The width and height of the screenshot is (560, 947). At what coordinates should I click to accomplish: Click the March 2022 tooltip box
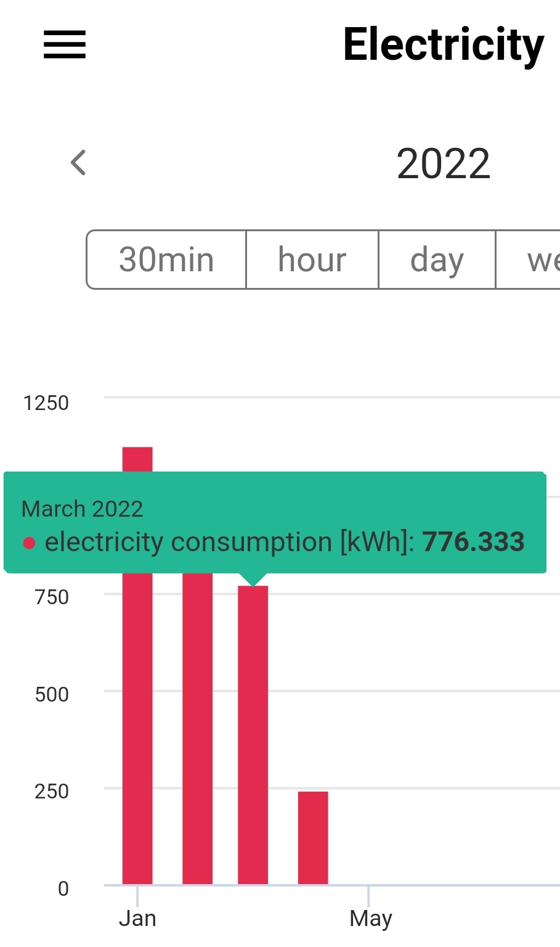tap(275, 523)
